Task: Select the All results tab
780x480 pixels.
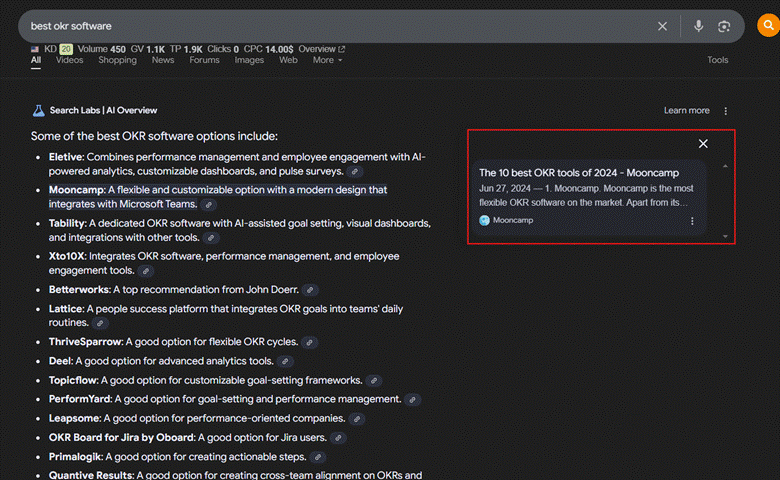Action: tap(36, 60)
